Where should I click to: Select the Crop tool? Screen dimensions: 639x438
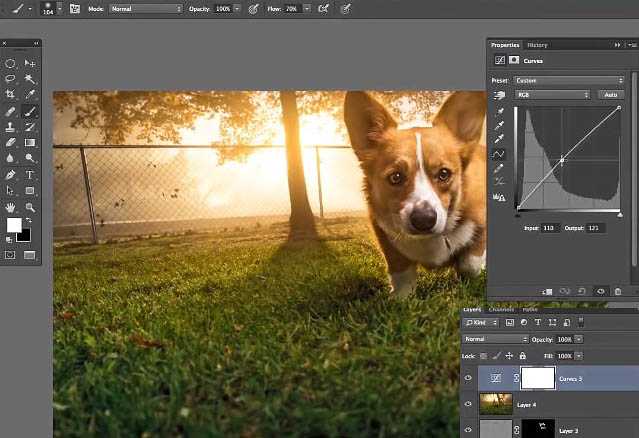click(x=10, y=94)
